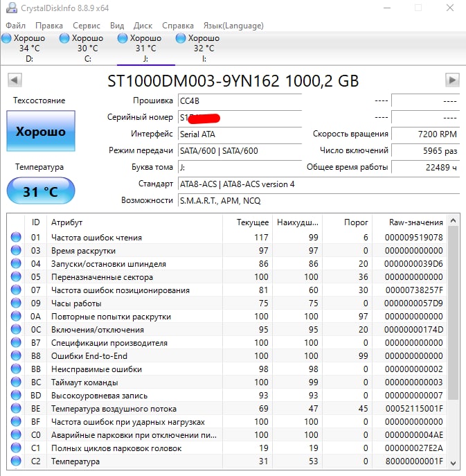Click health orb on disk I: tab
Viewport: 466px width, 476px height.
click(x=181, y=38)
